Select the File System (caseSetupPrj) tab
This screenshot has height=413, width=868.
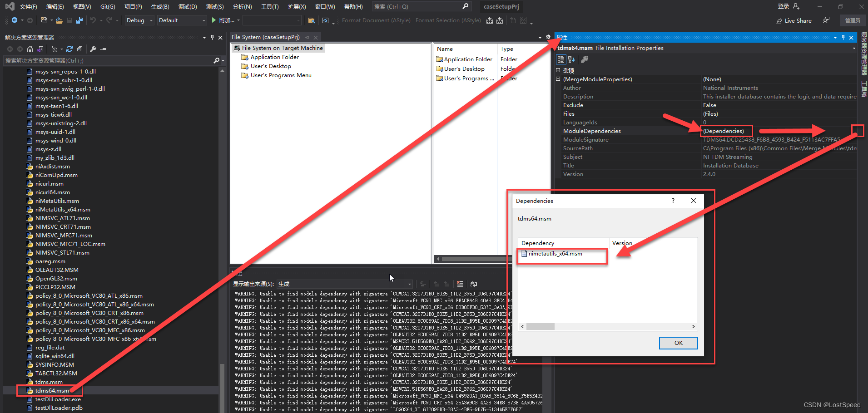click(266, 37)
